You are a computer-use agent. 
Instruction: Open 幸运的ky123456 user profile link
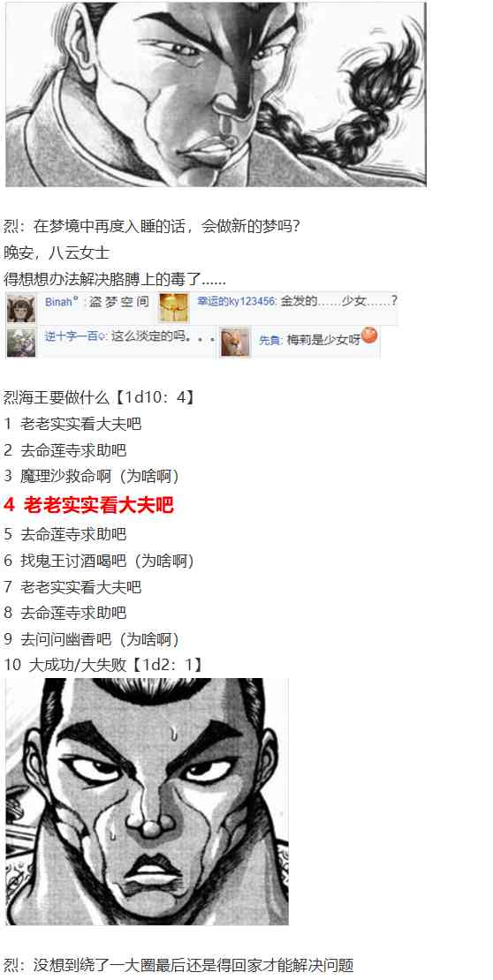[237, 302]
